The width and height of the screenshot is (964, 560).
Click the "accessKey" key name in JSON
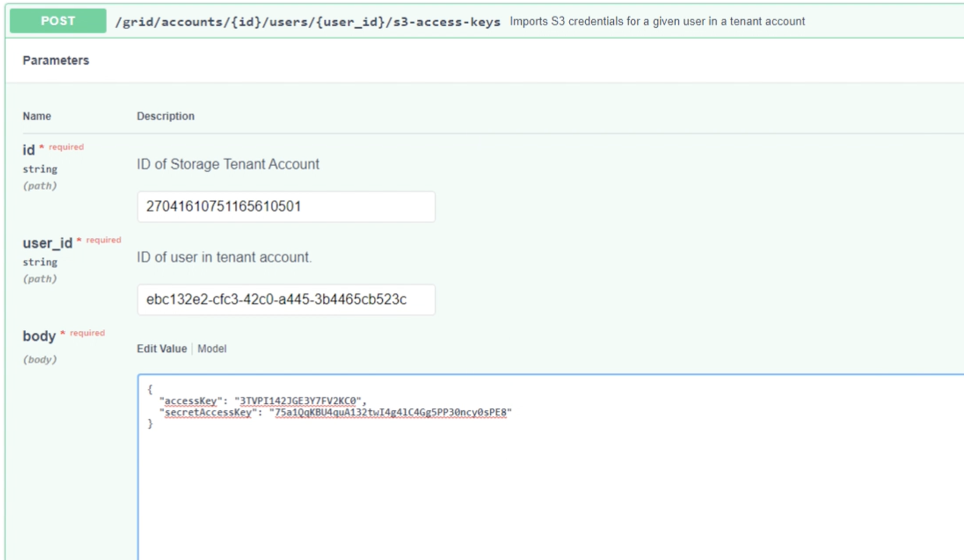[x=191, y=401]
